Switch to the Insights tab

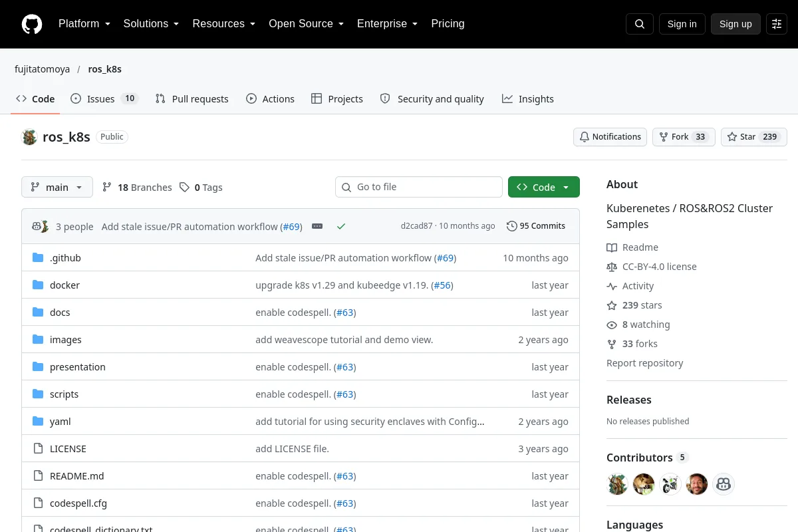click(x=528, y=99)
